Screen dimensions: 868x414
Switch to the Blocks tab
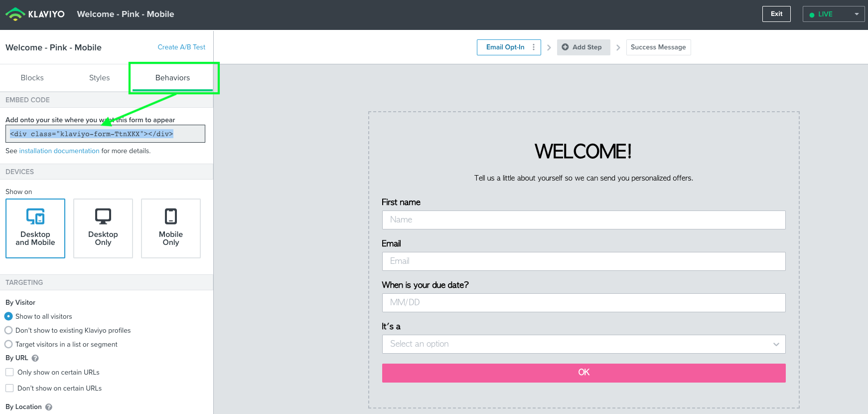(32, 78)
